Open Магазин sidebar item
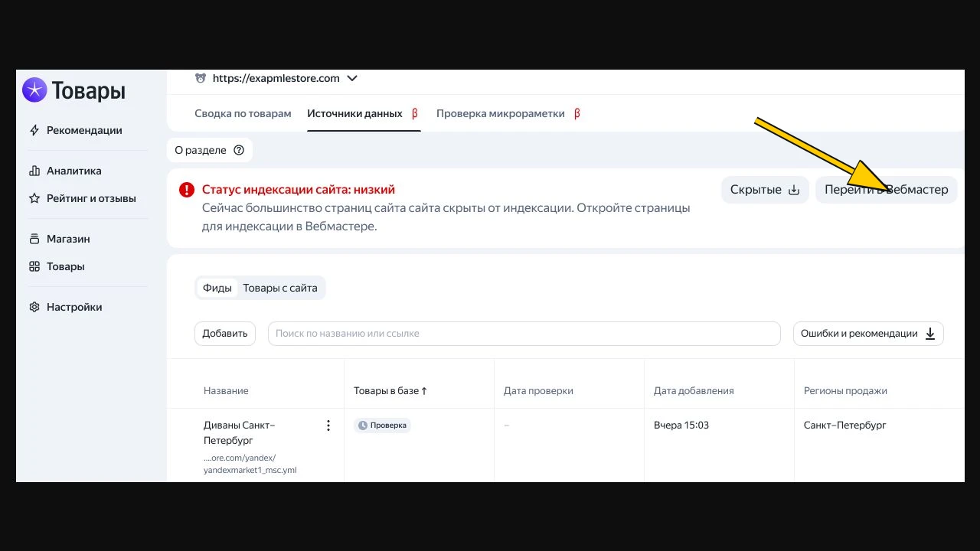This screenshot has height=551, width=980. (68, 239)
